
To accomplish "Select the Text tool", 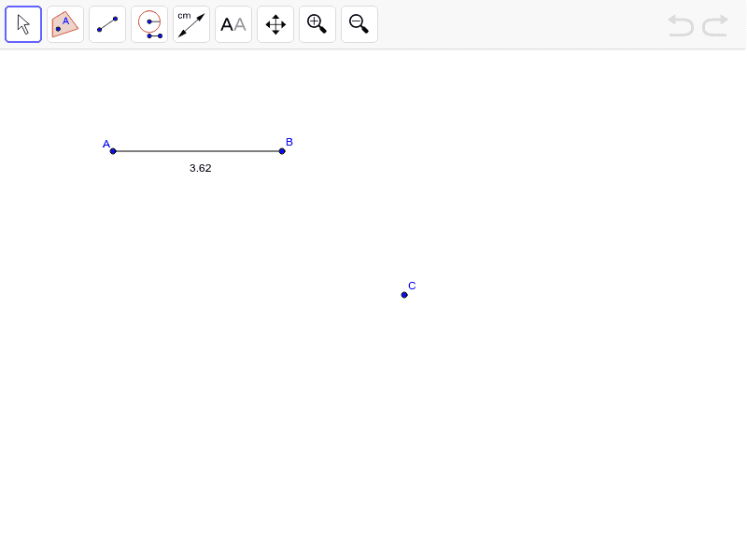I will [233, 24].
